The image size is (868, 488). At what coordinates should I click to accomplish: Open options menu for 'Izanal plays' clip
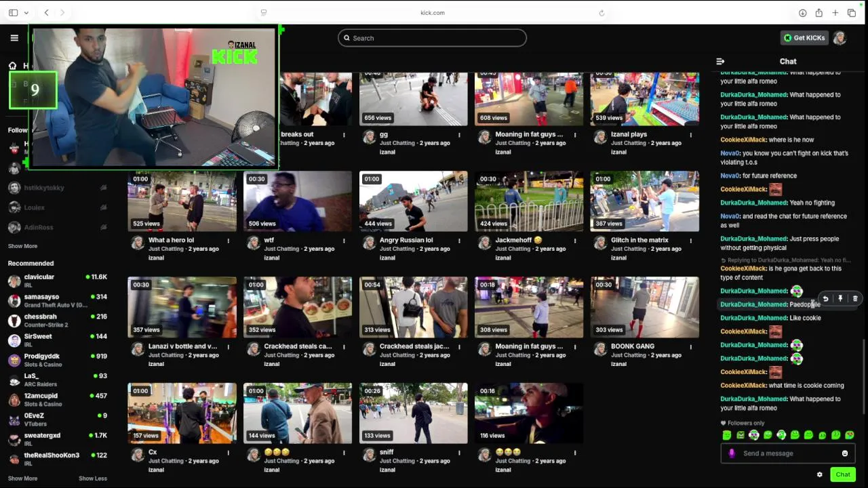(x=690, y=135)
